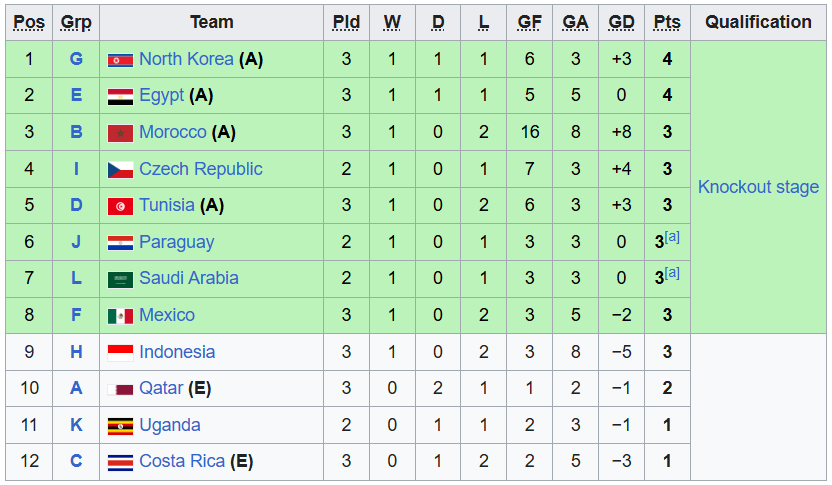
Task: Click the Saudi Arabia flag icon
Action: coord(120,279)
